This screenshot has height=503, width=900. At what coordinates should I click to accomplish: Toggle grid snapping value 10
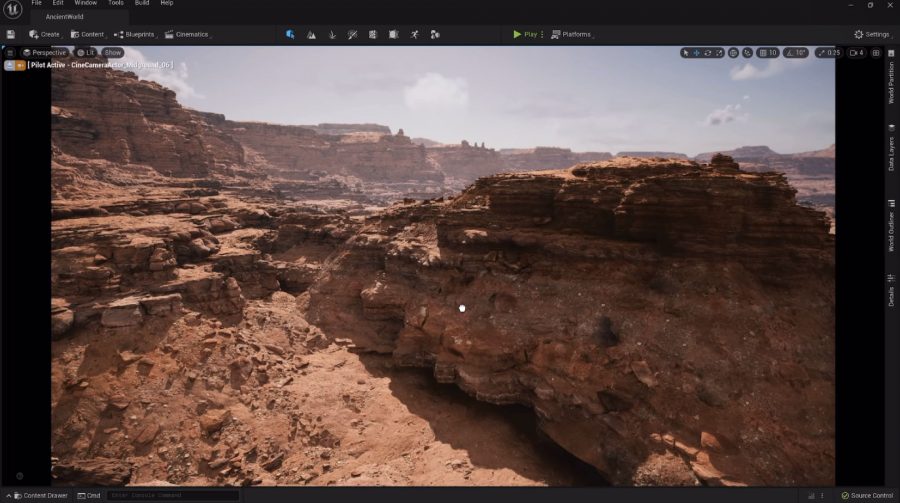click(768, 53)
